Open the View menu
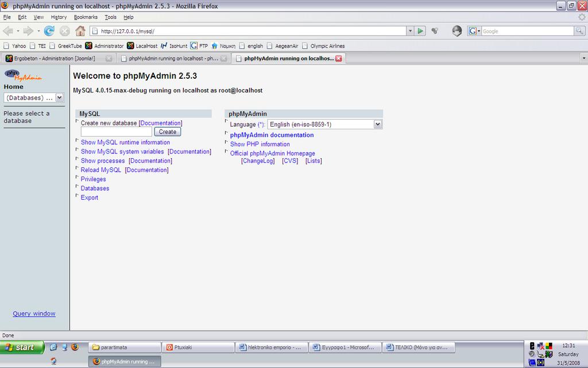Image resolution: width=588 pixels, height=368 pixels. click(38, 17)
